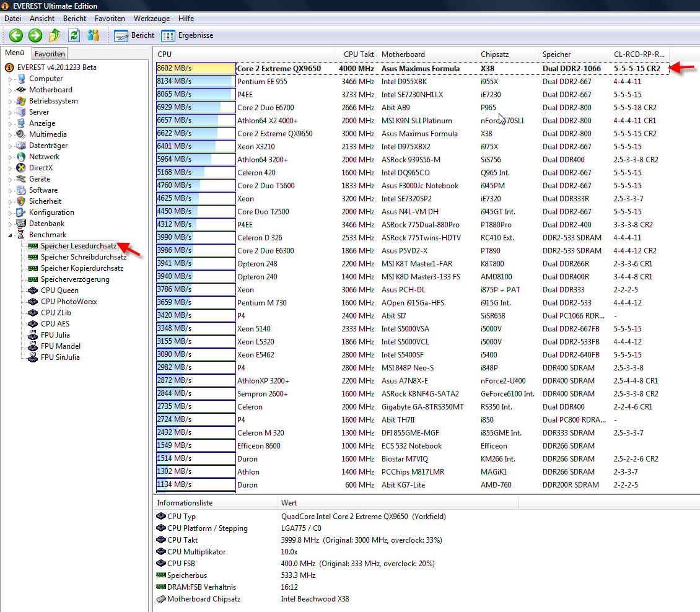Open Speicher Lesedurchsatz benchmark
Viewport: 700px width, 612px height.
(x=79, y=246)
